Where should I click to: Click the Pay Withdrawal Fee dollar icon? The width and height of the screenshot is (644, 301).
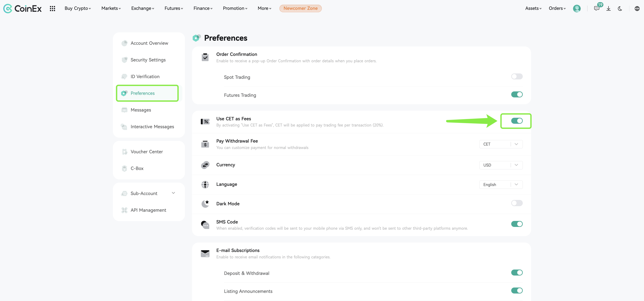[x=205, y=144]
